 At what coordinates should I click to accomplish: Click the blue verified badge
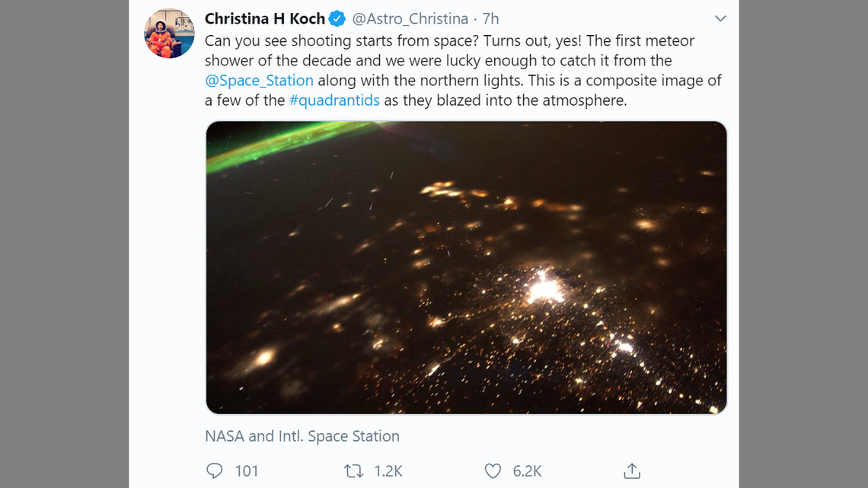pyautogui.click(x=337, y=19)
